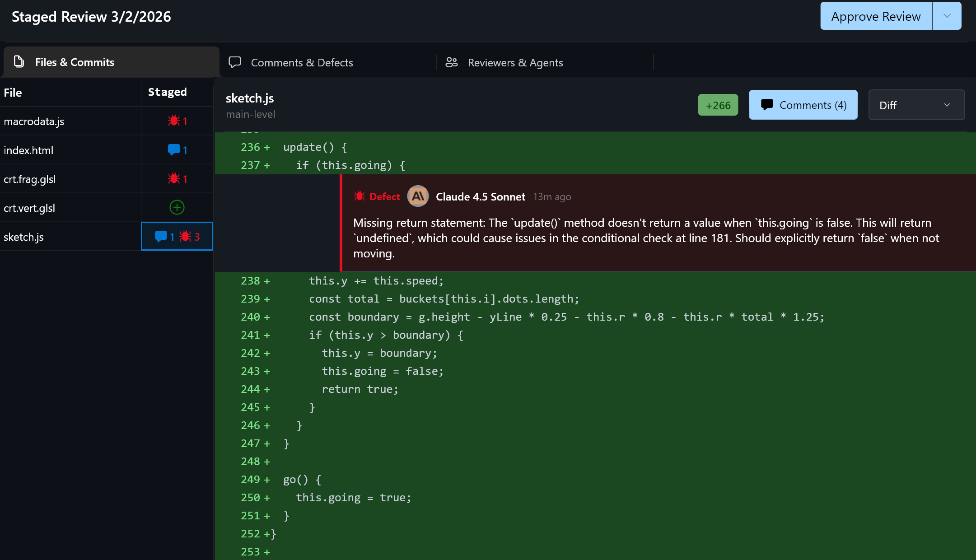Click the green +266 additions badge

pyautogui.click(x=718, y=105)
